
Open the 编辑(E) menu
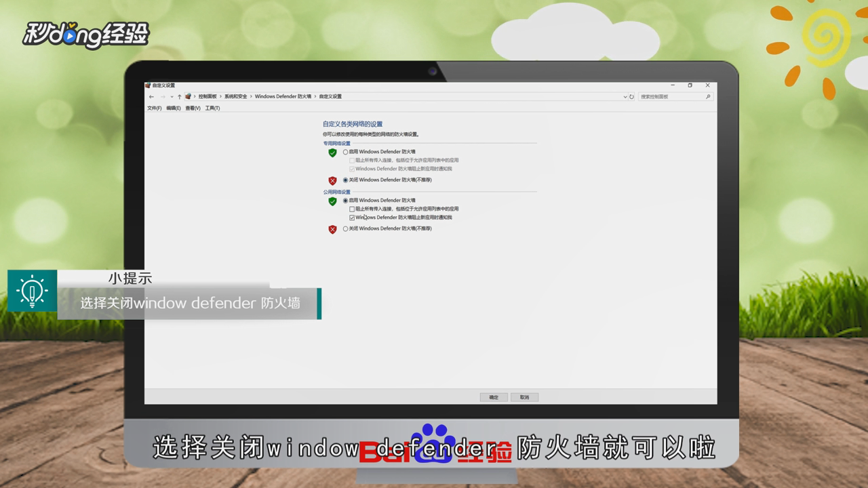tap(174, 108)
